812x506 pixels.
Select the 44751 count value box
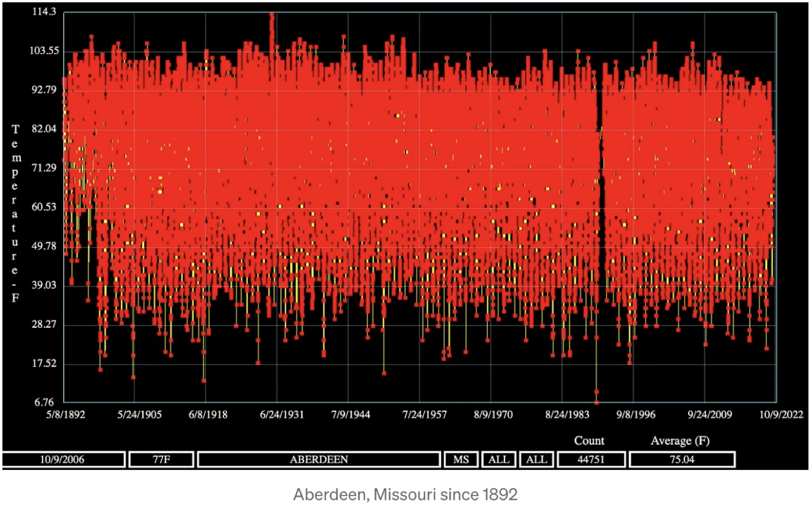coord(591,459)
